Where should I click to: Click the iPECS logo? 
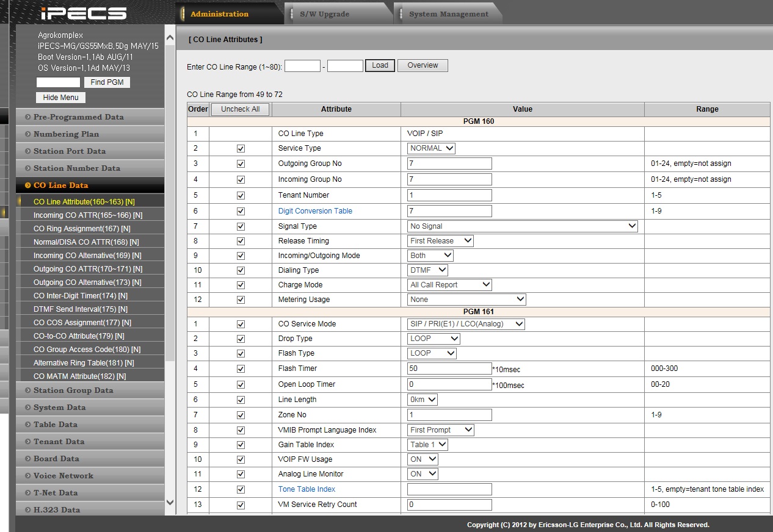[83, 13]
